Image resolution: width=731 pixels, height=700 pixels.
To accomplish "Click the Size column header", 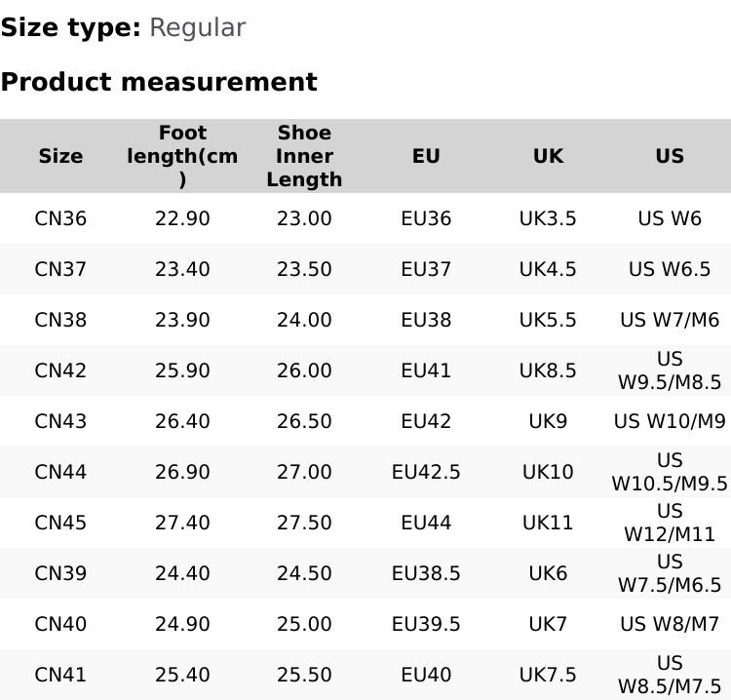I will [60, 156].
